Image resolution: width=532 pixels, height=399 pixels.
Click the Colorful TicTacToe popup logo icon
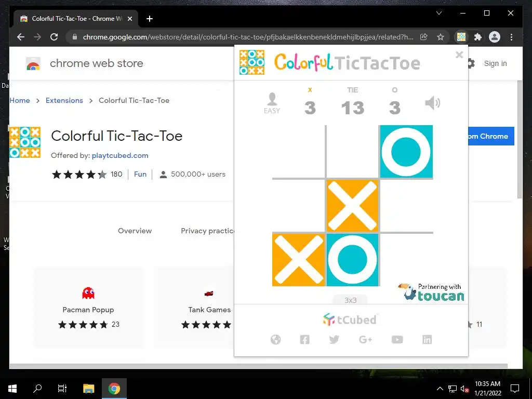[x=252, y=62]
